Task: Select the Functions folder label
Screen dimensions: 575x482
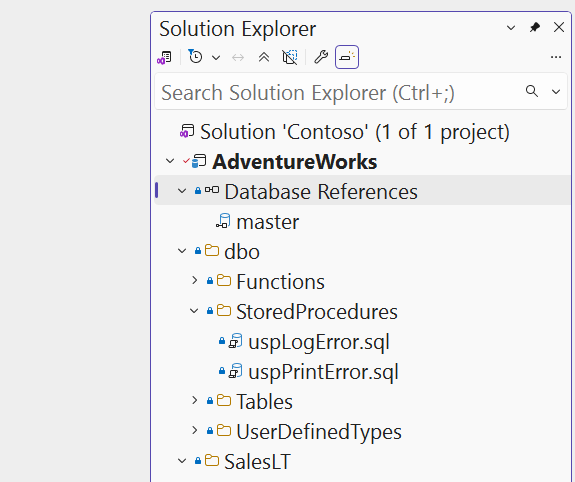Action: point(281,282)
